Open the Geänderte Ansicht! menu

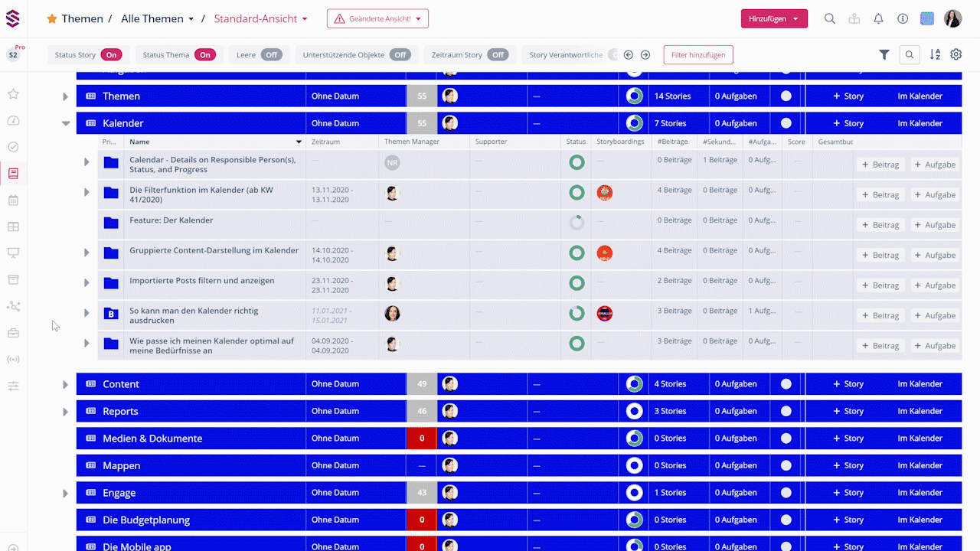tap(377, 19)
